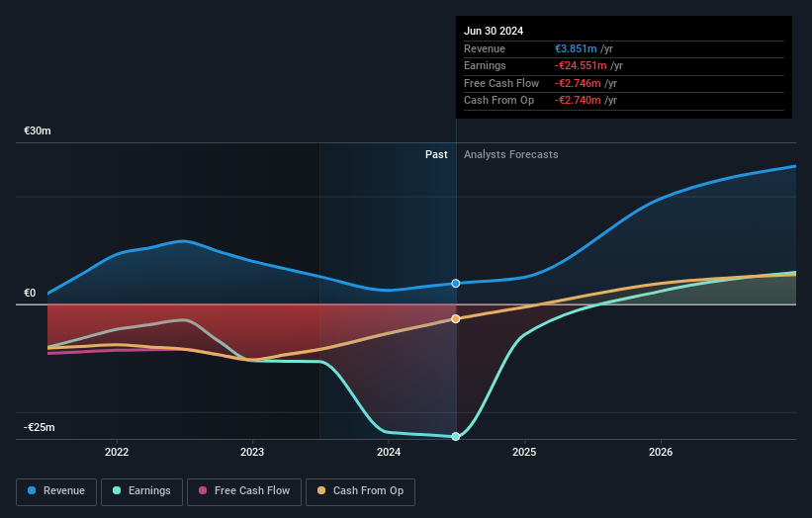Click the Cash From Op label in tooltip

click(x=498, y=101)
